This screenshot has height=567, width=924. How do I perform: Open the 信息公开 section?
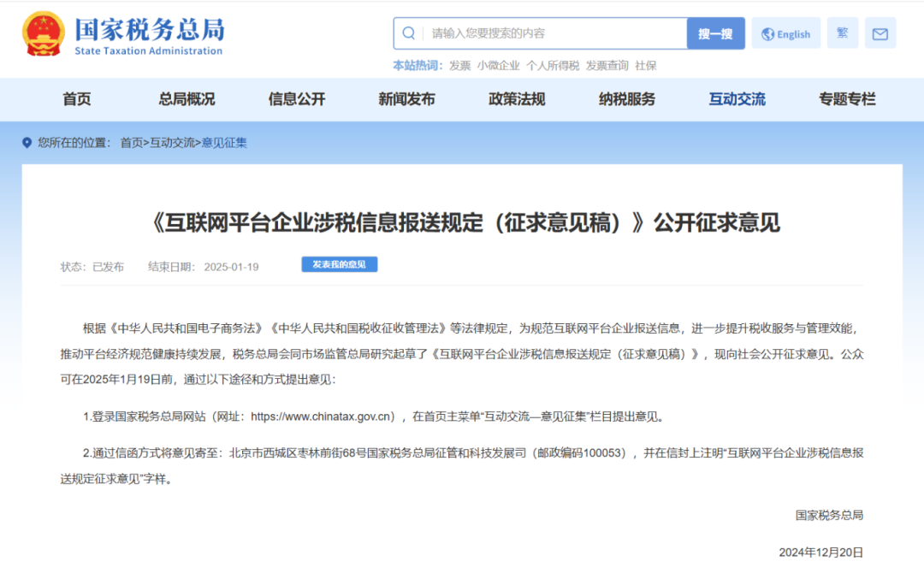pos(295,99)
